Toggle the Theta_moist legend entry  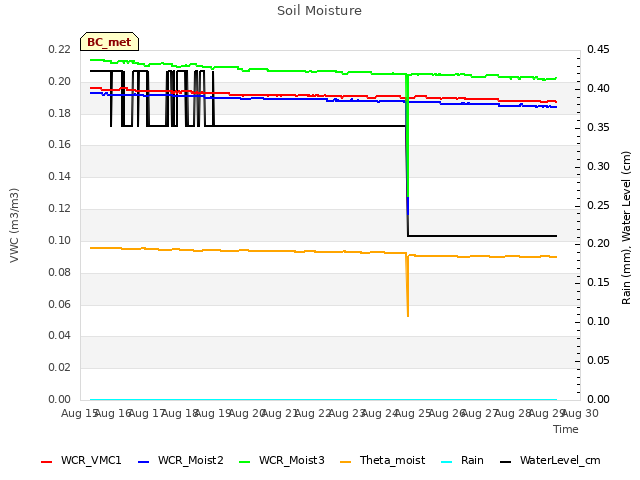[382, 460]
